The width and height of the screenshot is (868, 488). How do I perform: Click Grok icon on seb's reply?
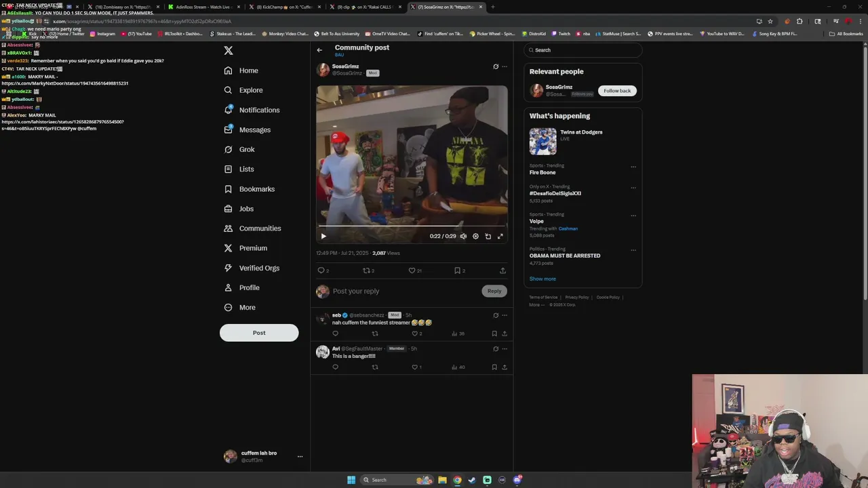click(x=496, y=315)
